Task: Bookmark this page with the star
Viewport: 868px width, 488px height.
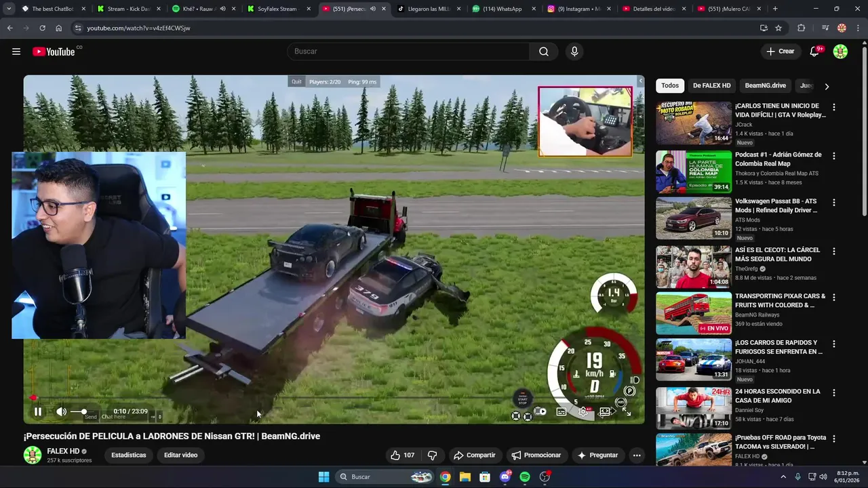Action: pyautogui.click(x=778, y=28)
